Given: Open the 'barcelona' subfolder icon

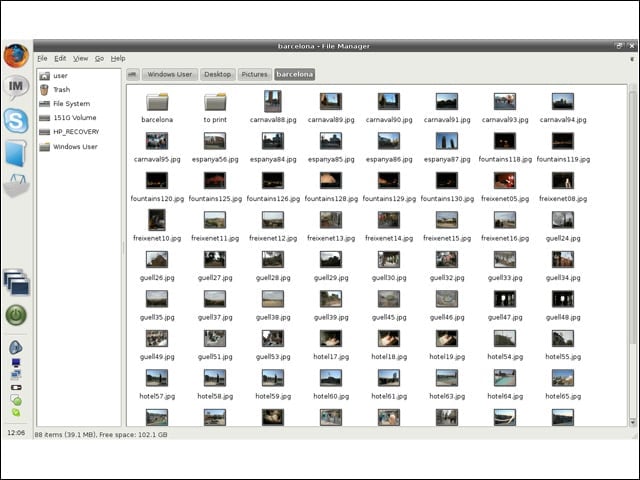Looking at the screenshot, I should pos(157,102).
